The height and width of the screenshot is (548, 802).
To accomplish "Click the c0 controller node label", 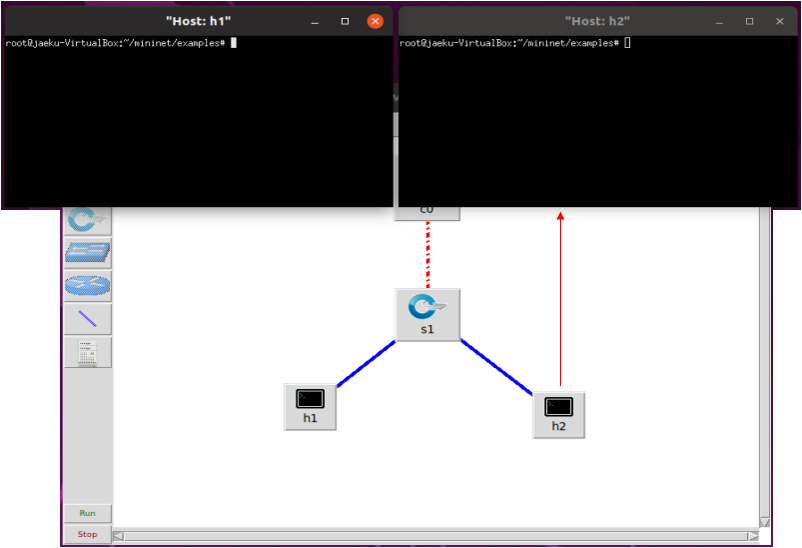I will [x=427, y=210].
